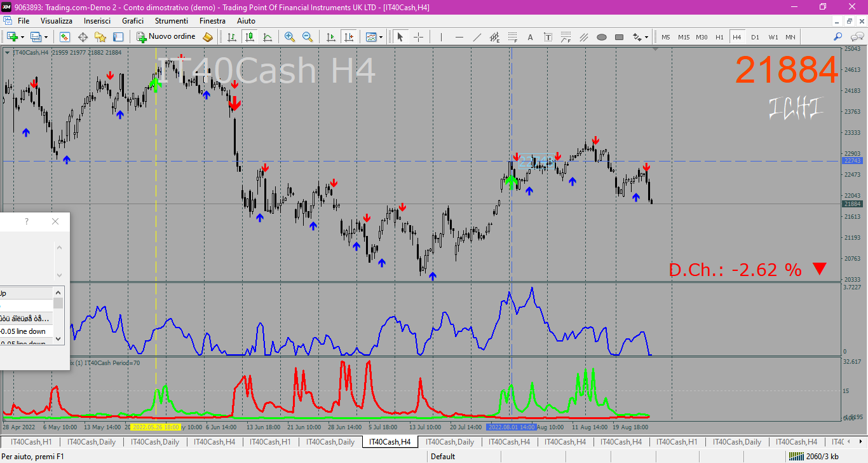The height and width of the screenshot is (463, 868).
Task: Open the new chart tool
Action: pyautogui.click(x=12, y=37)
